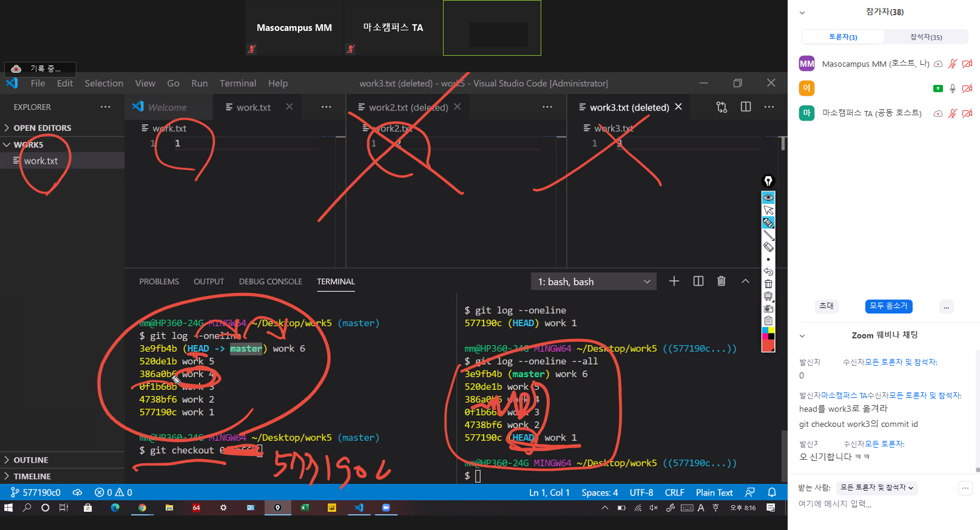Viewport: 980px width, 530px height.
Task: Select the eraser tool in annotation toolbar
Action: [x=768, y=247]
